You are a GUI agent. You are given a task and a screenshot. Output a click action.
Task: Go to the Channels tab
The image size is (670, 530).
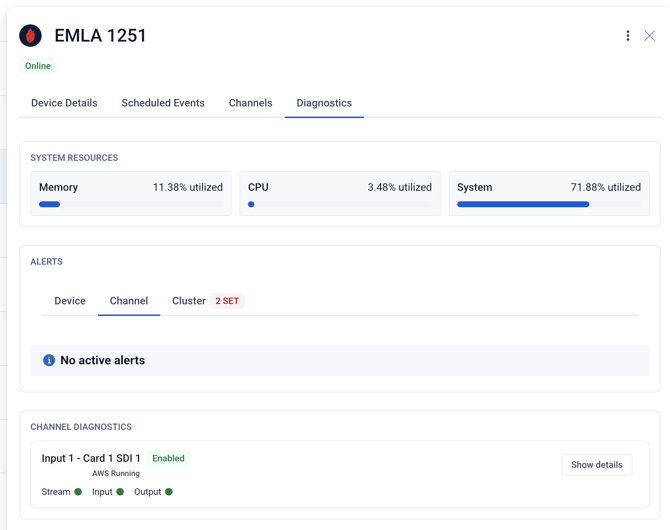(250, 103)
